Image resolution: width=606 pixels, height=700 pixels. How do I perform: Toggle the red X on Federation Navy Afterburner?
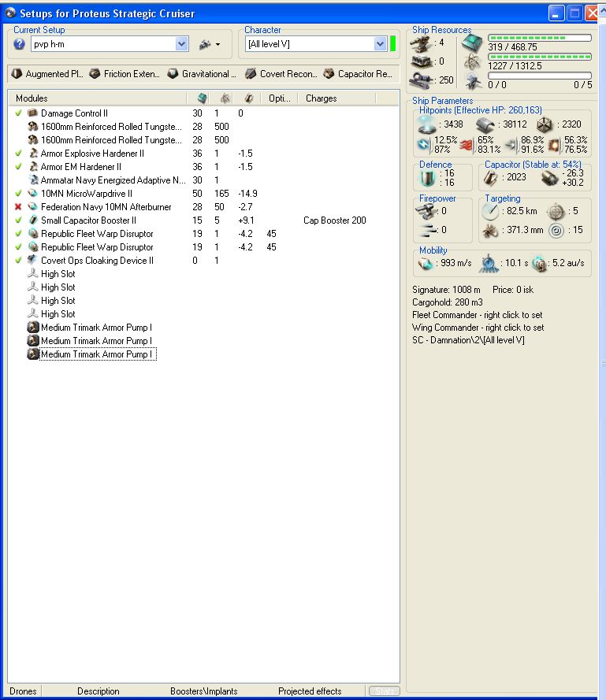[18, 207]
